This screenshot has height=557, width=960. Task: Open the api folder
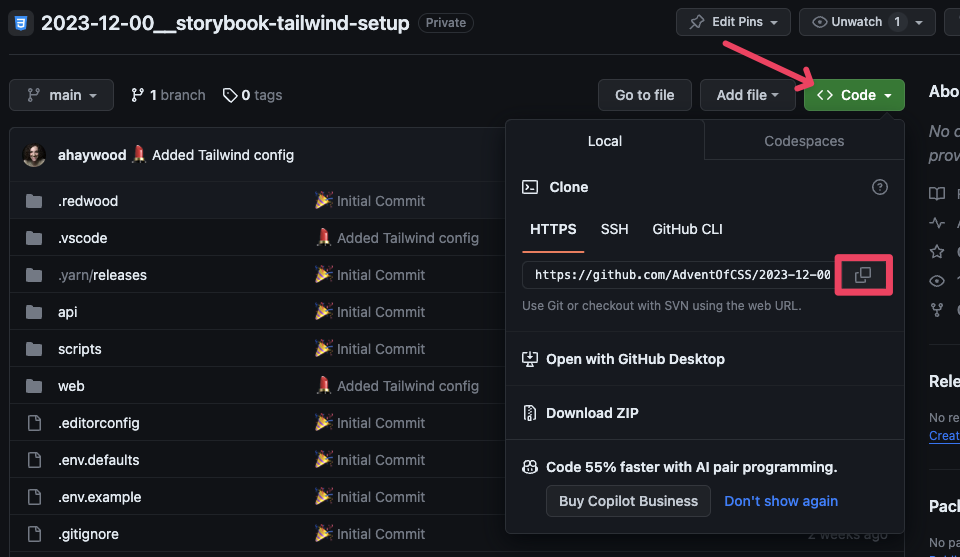(x=67, y=312)
